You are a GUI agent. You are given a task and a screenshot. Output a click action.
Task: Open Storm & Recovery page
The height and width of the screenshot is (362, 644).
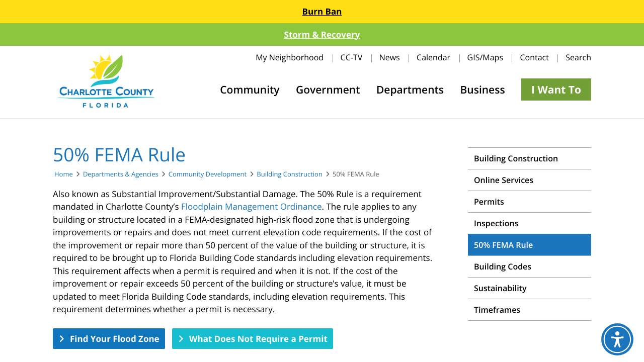pyautogui.click(x=321, y=34)
